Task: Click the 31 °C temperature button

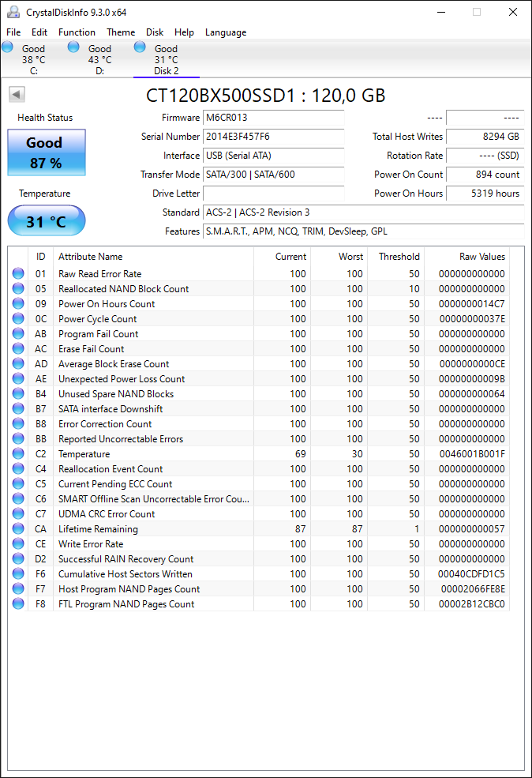Action: point(47,221)
